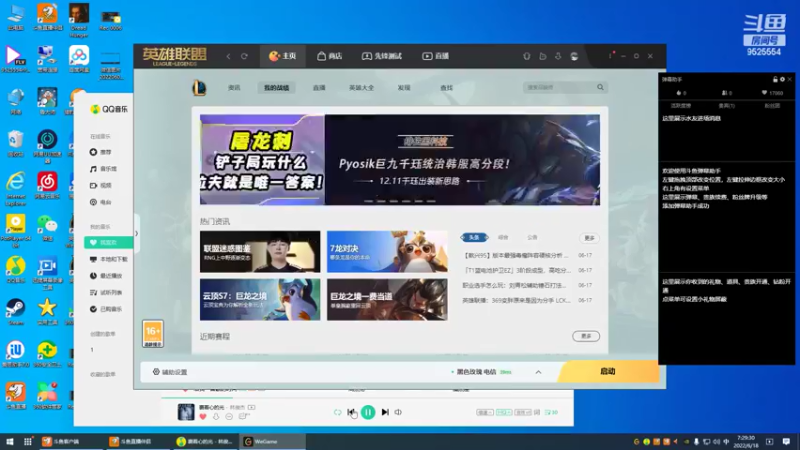The width and height of the screenshot is (800, 450).
Task: Open the 巨龙之境一费当道 thumbnail
Action: click(x=387, y=299)
